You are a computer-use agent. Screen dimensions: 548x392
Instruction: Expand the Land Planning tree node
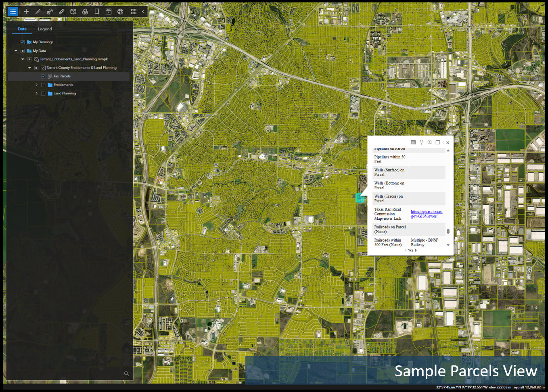click(36, 93)
